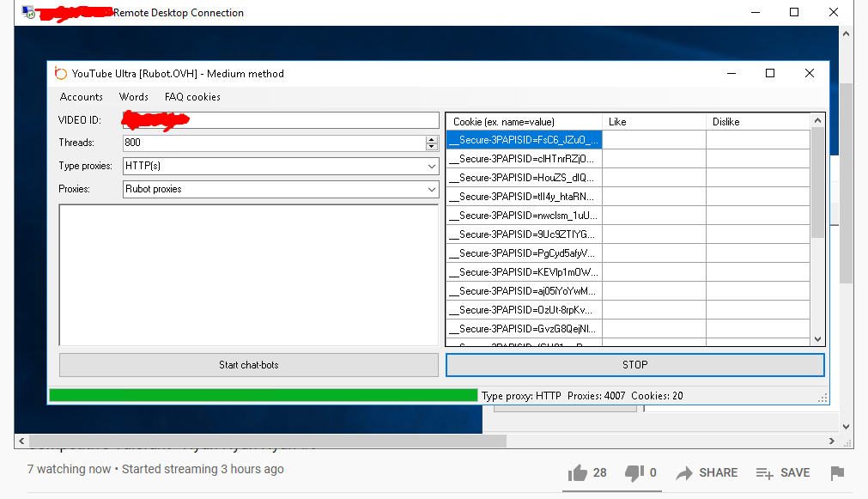Open the Accounts menu

(x=82, y=97)
